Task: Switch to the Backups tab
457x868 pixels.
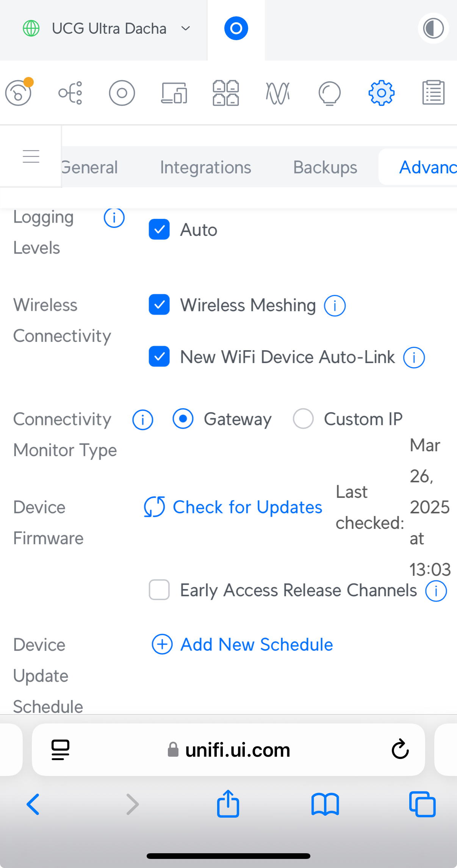Action: pos(325,167)
